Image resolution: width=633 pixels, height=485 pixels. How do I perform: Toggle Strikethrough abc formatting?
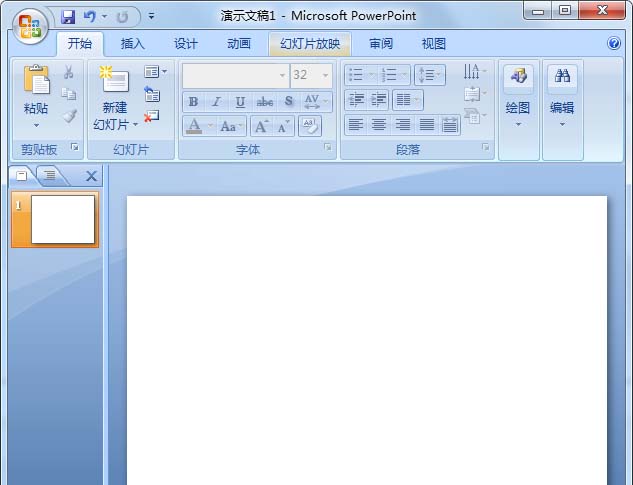pyautogui.click(x=264, y=102)
